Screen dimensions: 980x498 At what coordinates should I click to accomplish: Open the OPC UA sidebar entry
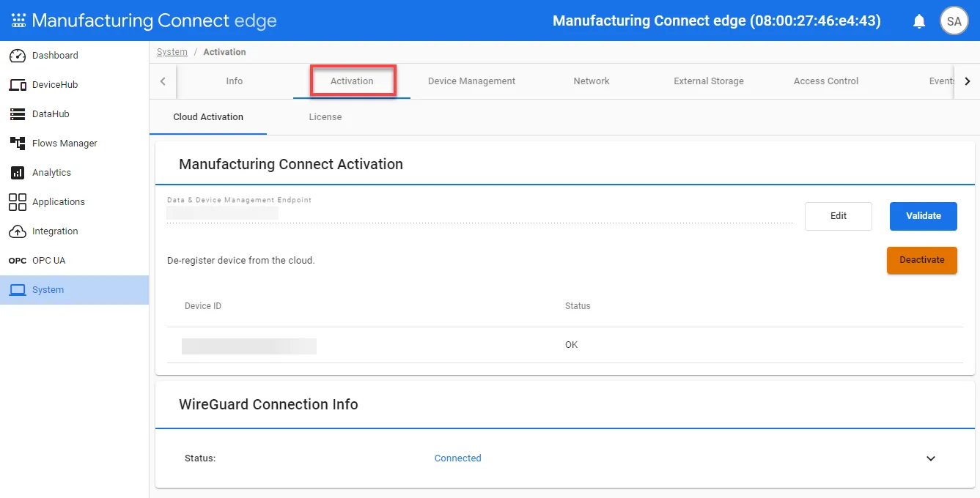(x=74, y=261)
